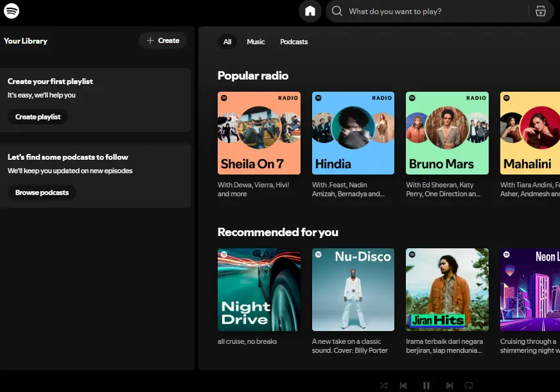This screenshot has height=392, width=560.
Task: Click 'With Tiara Andini' description
Action: point(530,189)
